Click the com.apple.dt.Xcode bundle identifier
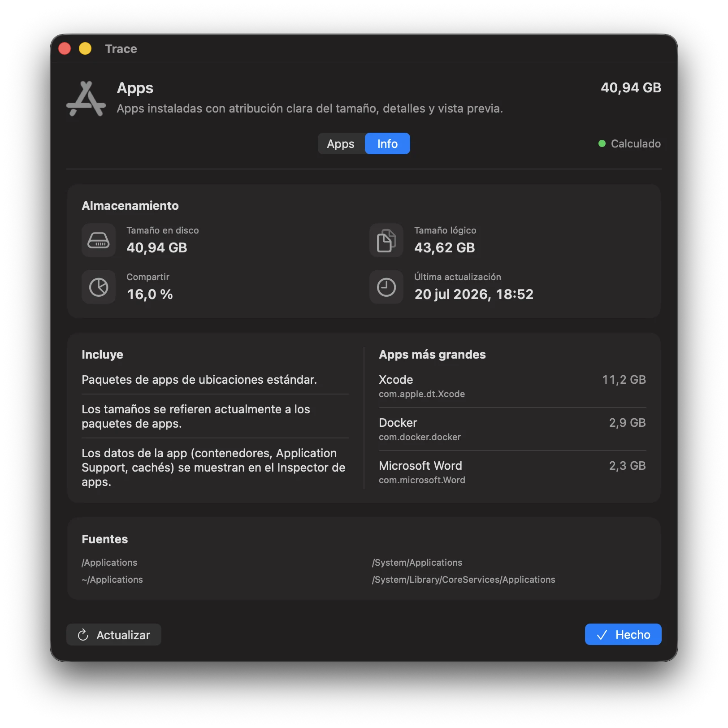Viewport: 728px width, 728px height. point(421,394)
